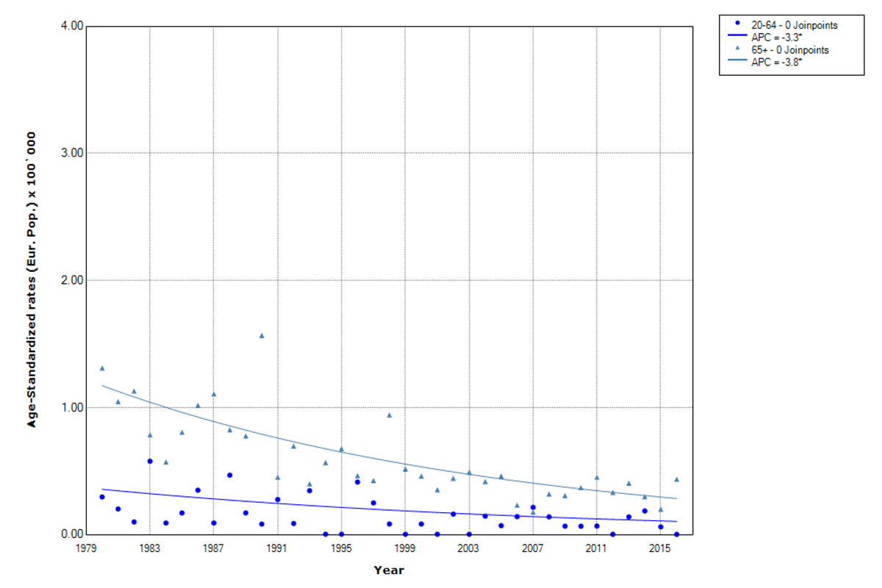Click the highest 20-64 dot at 1983
This screenshot has height=588, width=882.
point(150,461)
